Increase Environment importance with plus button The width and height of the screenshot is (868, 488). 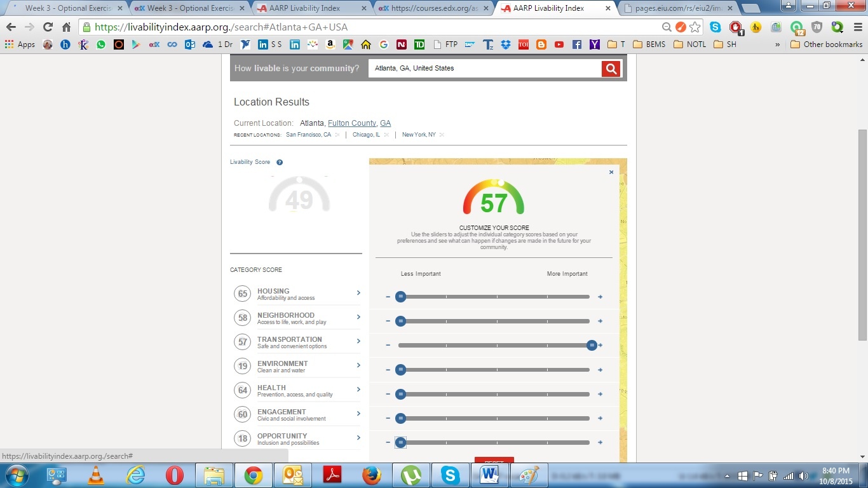pyautogui.click(x=600, y=370)
